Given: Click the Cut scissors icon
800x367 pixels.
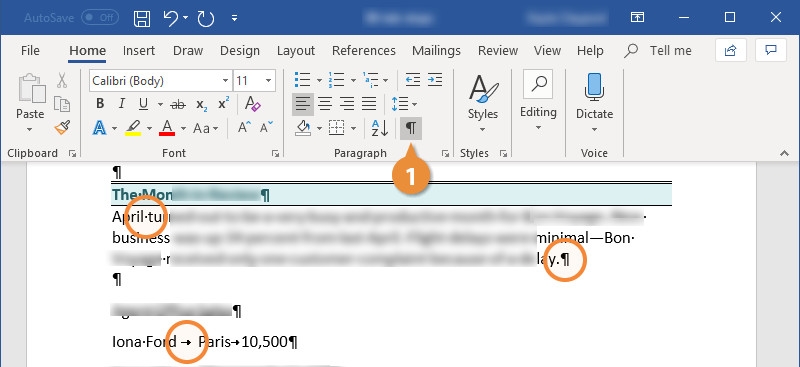Looking at the screenshot, I should pos(62,80).
